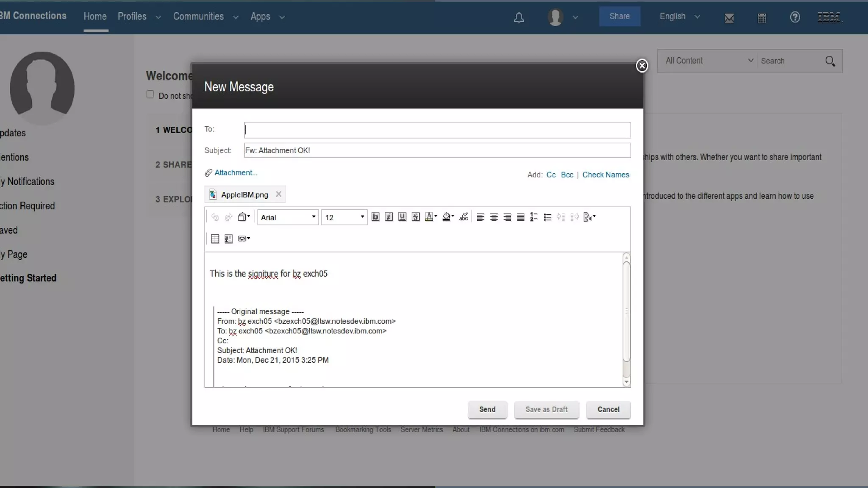Insert an image into the message
Screen dimensions: 868x488
pyautogui.click(x=228, y=239)
